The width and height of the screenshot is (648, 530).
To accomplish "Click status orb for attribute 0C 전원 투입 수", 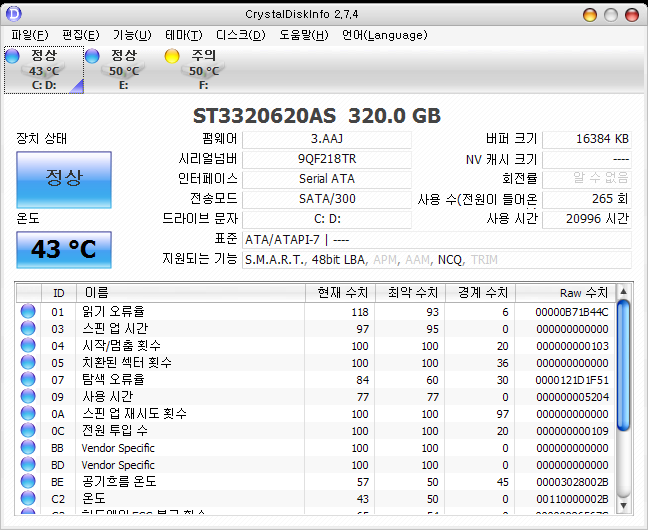I will (28, 430).
